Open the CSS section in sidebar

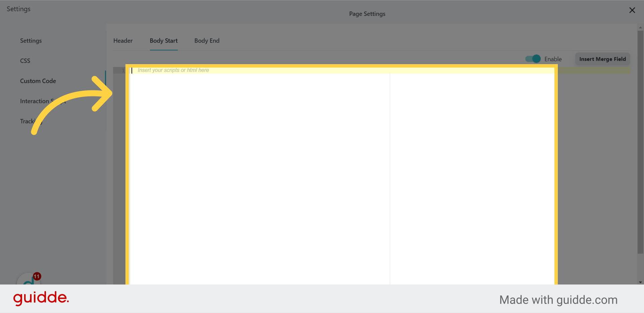(25, 61)
